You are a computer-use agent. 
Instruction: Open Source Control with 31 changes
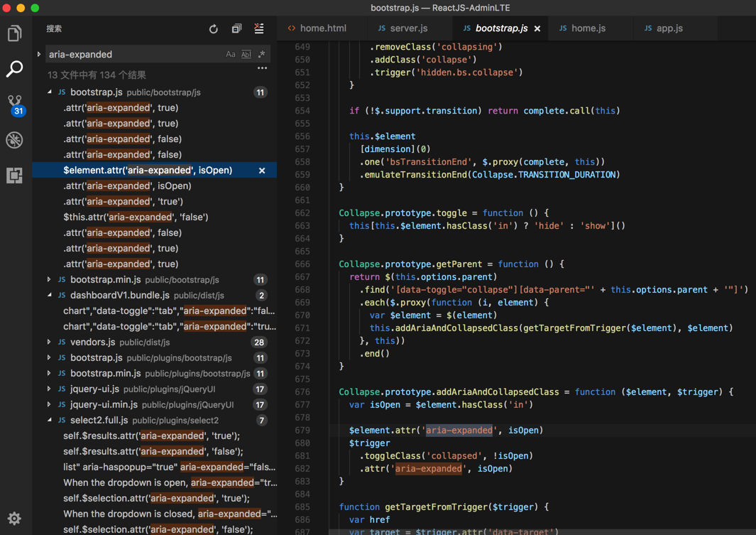[15, 104]
